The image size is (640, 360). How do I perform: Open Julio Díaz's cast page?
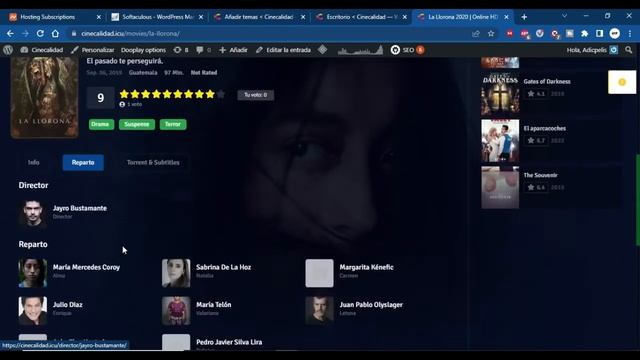tap(67, 305)
